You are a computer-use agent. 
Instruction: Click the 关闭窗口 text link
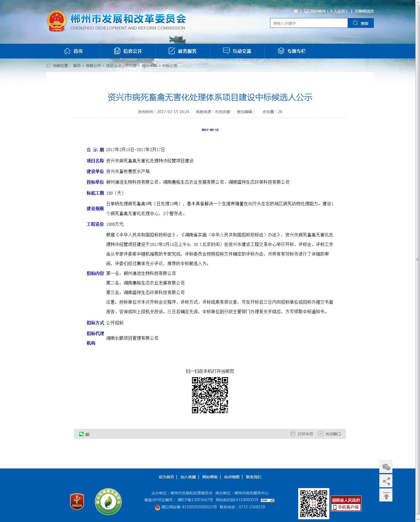pyautogui.click(x=333, y=434)
